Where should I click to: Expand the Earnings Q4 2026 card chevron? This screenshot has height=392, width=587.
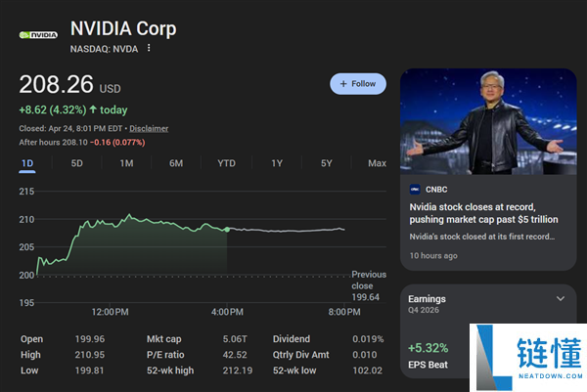click(x=561, y=298)
